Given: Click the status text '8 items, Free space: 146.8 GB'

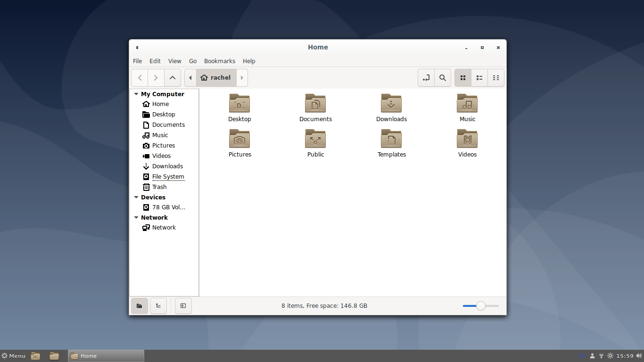Looking at the screenshot, I should [x=324, y=306].
